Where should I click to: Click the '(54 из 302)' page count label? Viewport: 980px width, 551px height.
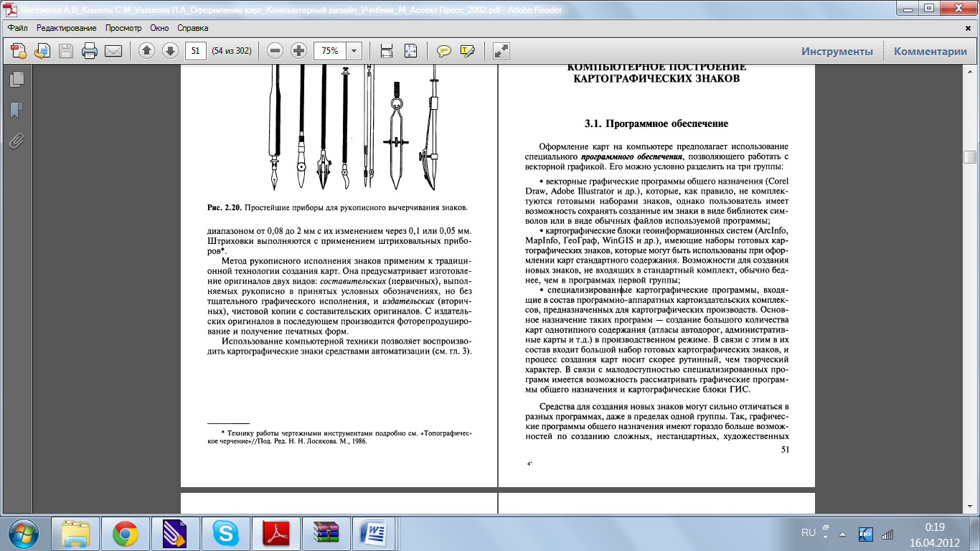[x=232, y=51]
